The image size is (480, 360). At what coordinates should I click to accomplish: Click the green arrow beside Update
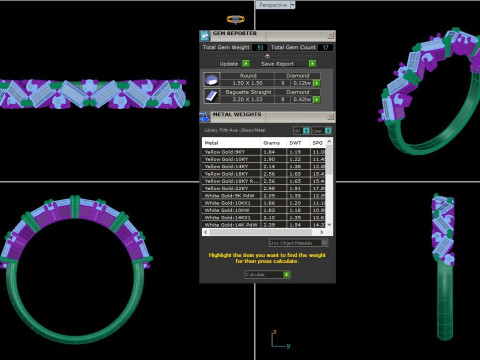click(246, 63)
